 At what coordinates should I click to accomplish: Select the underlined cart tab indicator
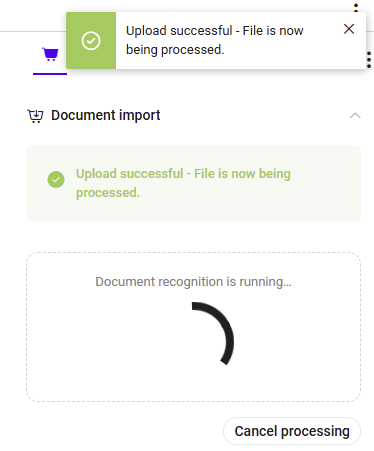click(x=50, y=74)
